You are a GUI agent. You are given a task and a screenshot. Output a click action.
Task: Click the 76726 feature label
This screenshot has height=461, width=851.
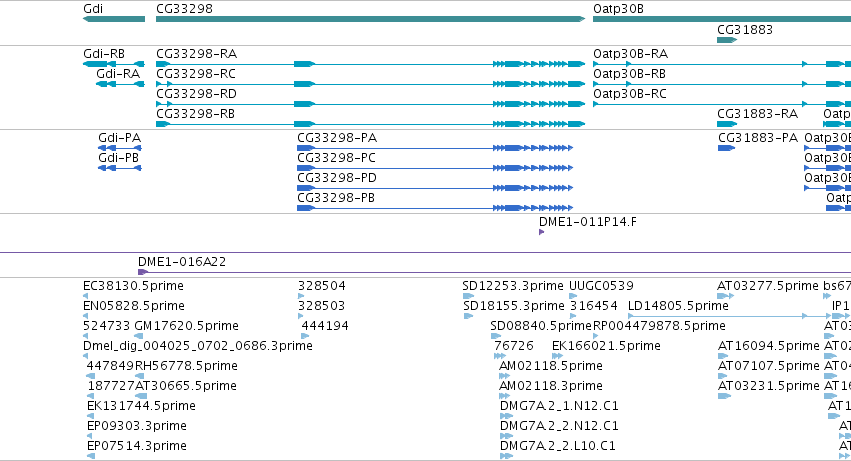pos(514,346)
